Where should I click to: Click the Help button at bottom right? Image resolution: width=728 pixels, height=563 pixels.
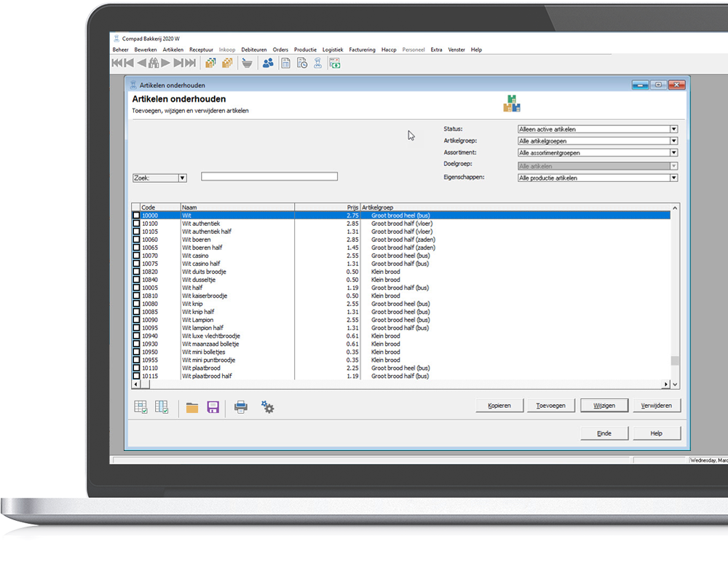click(x=657, y=433)
